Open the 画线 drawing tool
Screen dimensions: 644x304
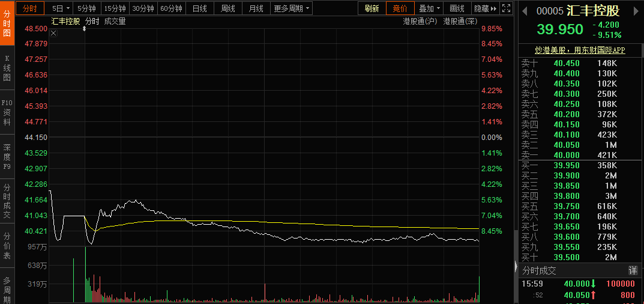(457, 8)
